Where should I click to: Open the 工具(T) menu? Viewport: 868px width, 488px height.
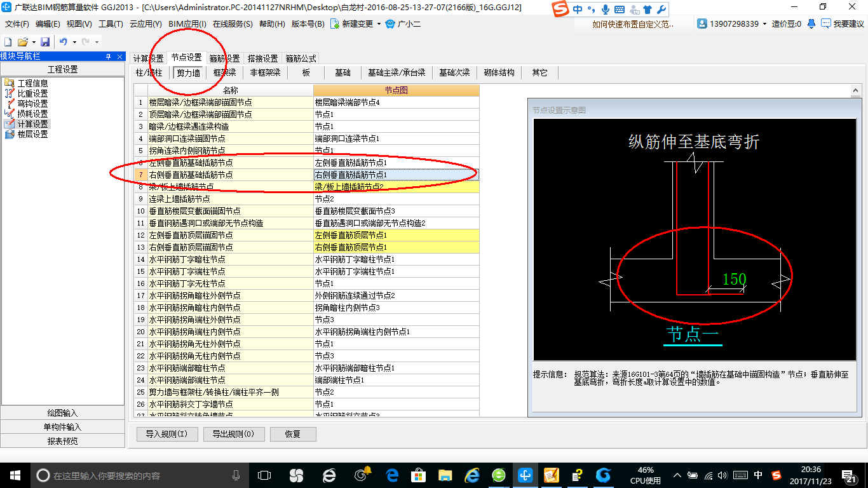[x=111, y=24]
